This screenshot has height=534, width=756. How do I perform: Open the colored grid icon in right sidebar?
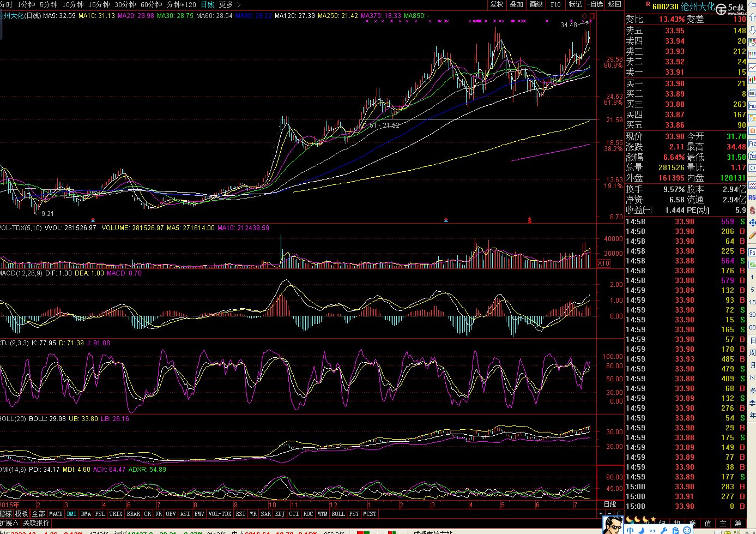752,55
